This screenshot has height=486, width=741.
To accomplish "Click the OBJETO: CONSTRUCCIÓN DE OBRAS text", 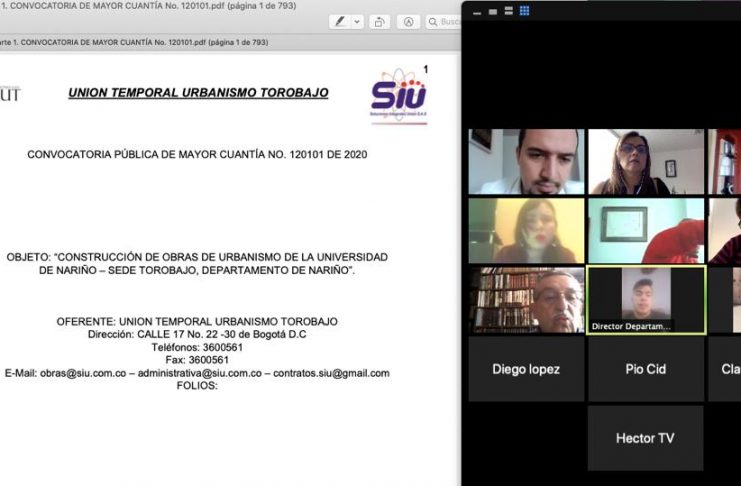I will [197, 264].
